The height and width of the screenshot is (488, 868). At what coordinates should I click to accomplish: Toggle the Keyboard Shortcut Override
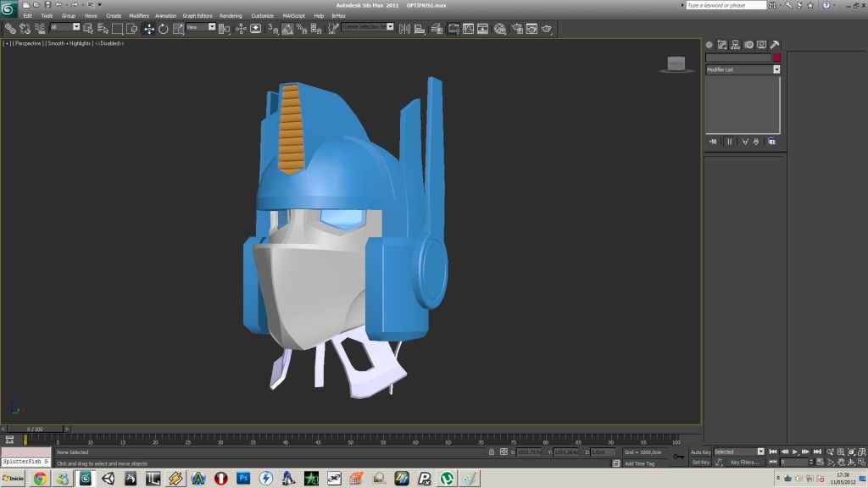click(x=256, y=29)
